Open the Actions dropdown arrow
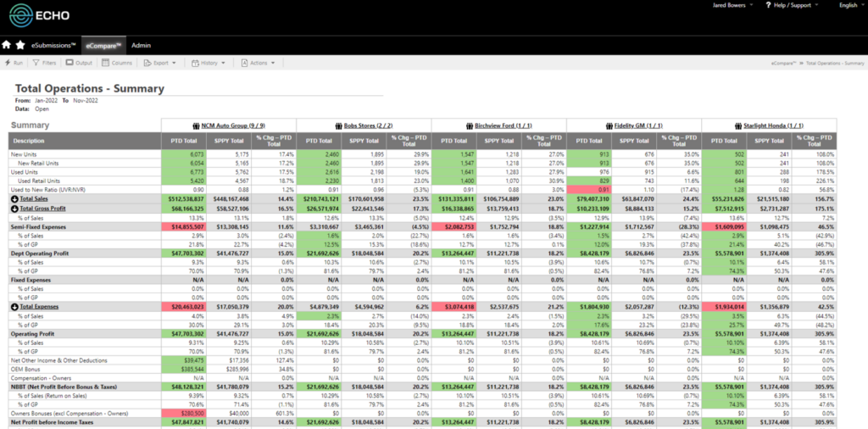Image resolution: width=868 pixels, height=429 pixels. pyautogui.click(x=273, y=63)
